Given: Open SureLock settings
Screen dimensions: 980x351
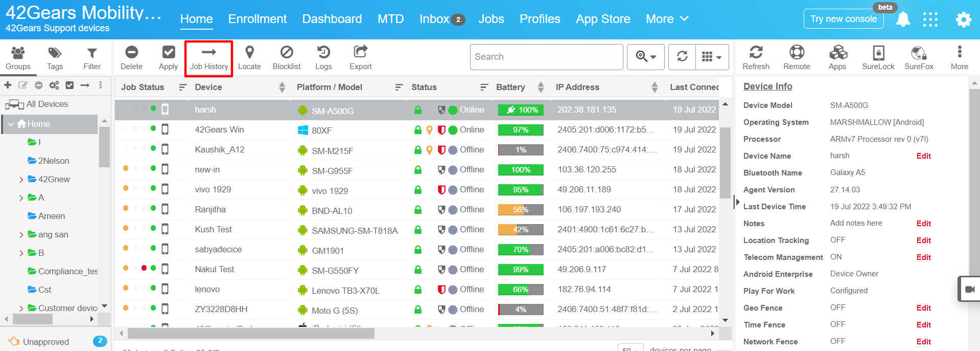Looking at the screenshot, I should 878,58.
